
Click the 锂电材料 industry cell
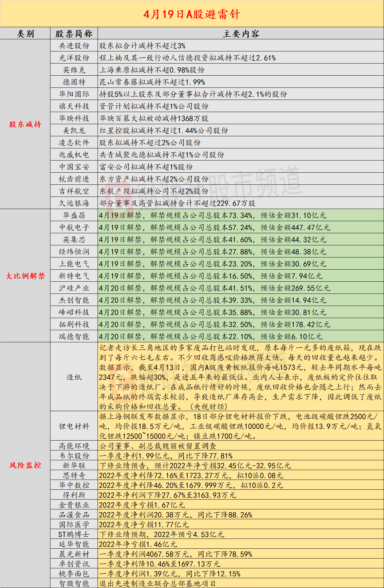[x=74, y=426]
